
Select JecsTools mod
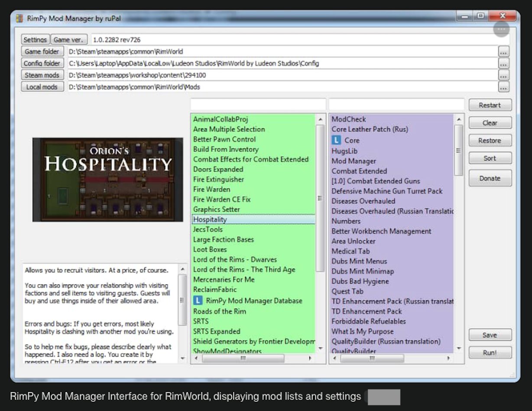coord(208,229)
